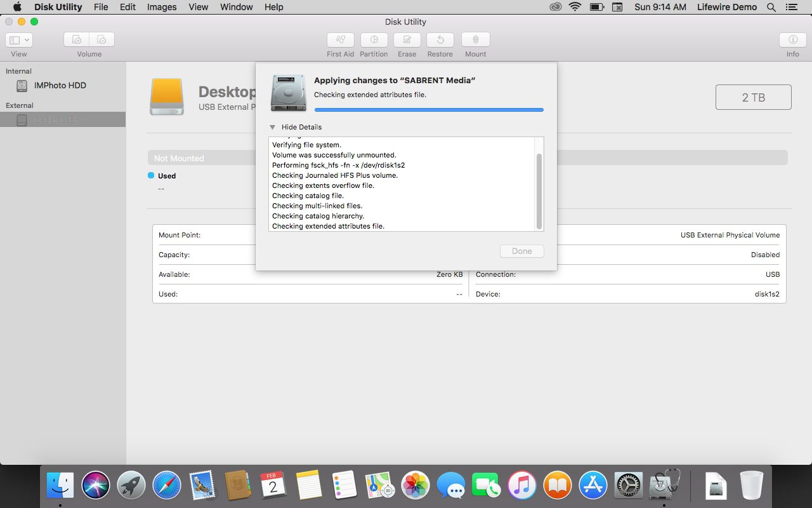Image resolution: width=812 pixels, height=508 pixels.
Task: Open App Store from the Dock
Action: 593,486
